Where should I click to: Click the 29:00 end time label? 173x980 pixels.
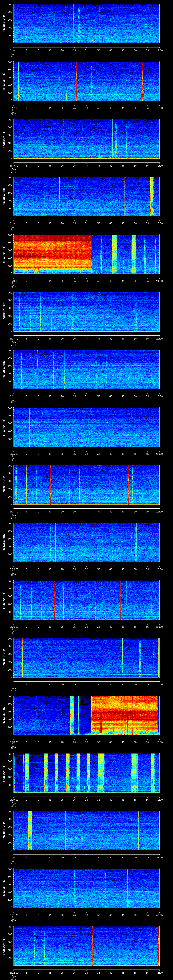pos(159,742)
